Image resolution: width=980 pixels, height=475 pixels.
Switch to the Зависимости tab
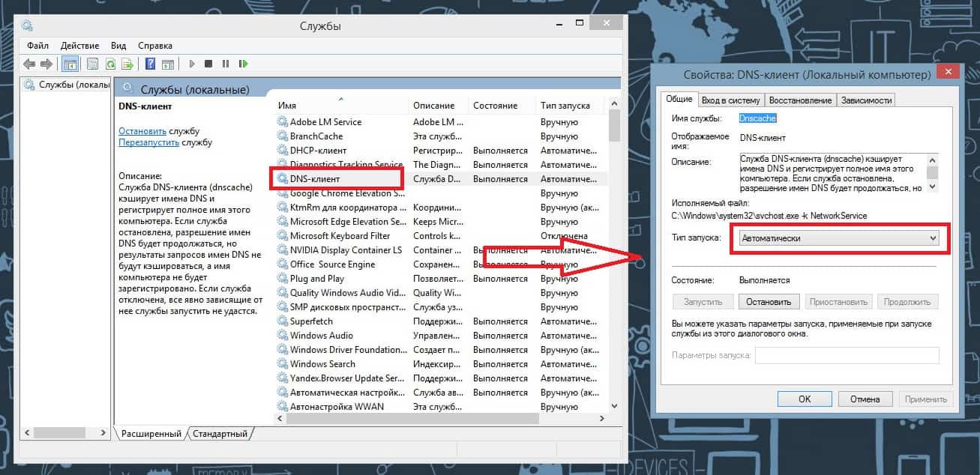click(866, 100)
